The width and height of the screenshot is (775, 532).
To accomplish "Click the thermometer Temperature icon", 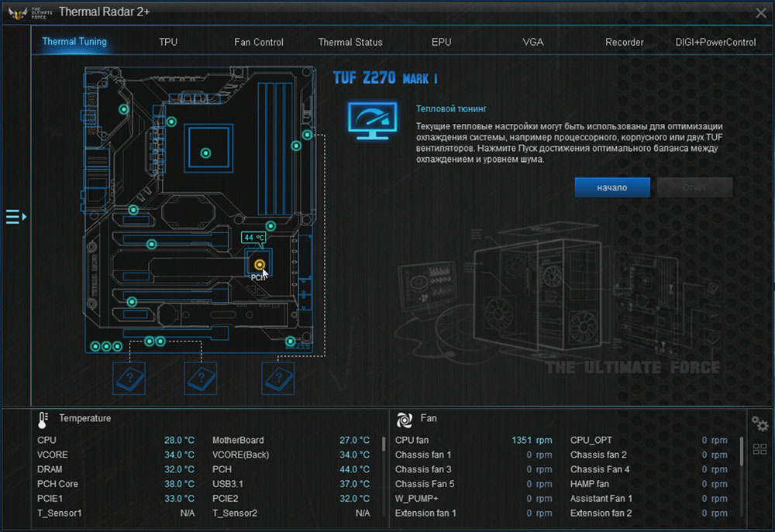I will (43, 420).
